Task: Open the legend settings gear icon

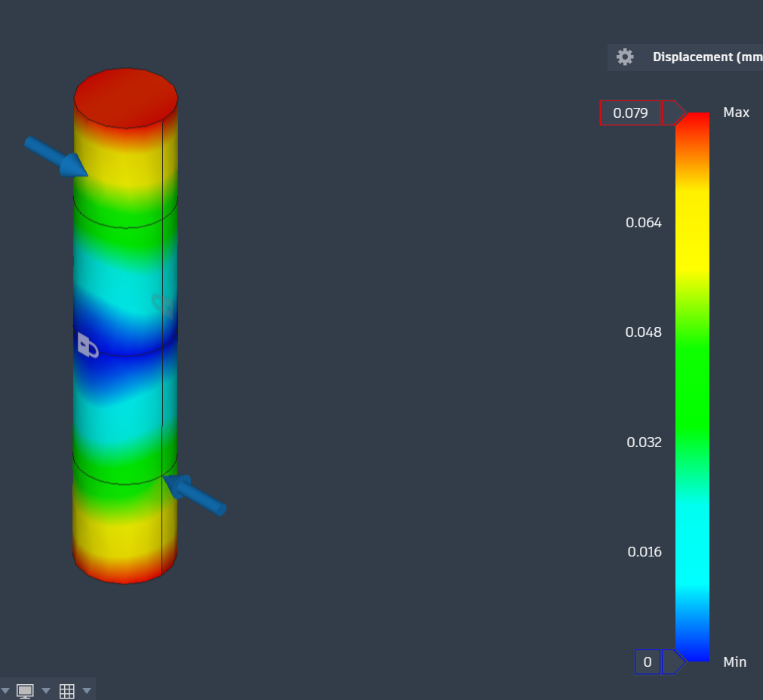Action: [625, 57]
